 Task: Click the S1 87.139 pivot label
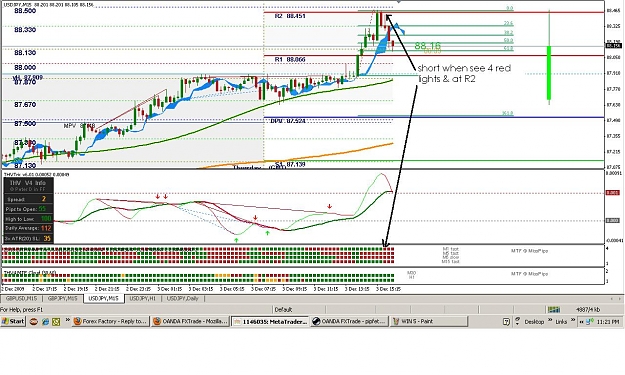(290, 164)
